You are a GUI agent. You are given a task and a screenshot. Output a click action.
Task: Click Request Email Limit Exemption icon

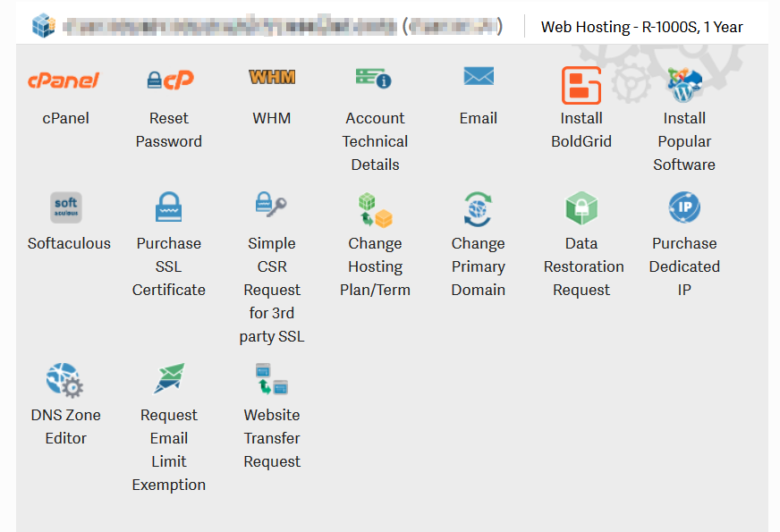[x=169, y=378]
